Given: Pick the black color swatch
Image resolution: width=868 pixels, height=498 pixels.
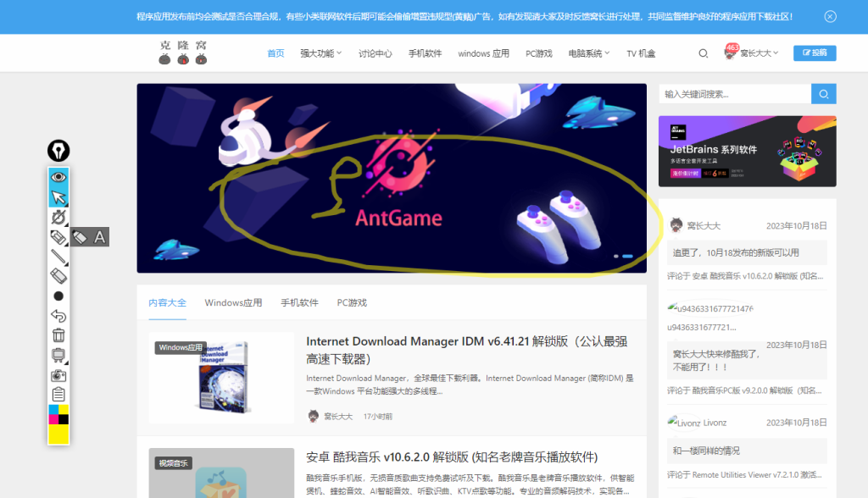Looking at the screenshot, I should [x=64, y=419].
